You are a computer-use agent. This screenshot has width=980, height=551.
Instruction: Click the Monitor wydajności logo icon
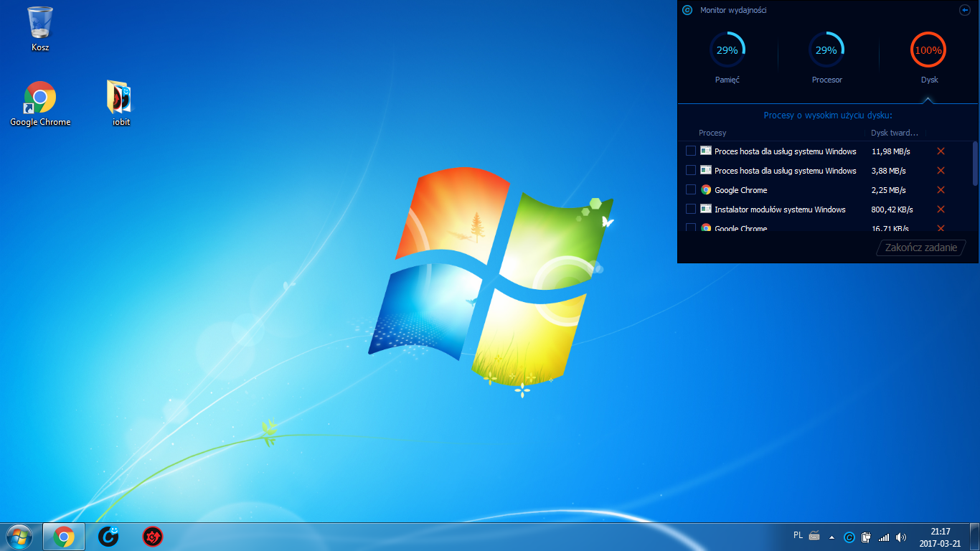point(687,10)
